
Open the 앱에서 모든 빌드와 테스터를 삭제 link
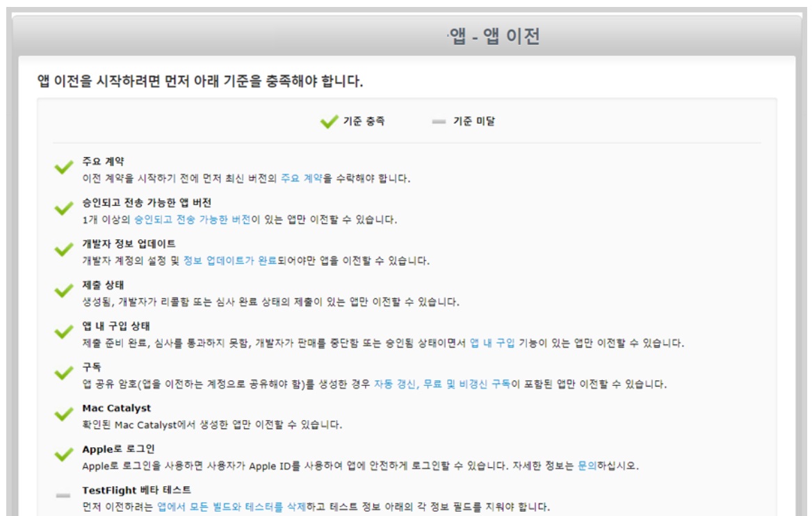pyautogui.click(x=232, y=507)
